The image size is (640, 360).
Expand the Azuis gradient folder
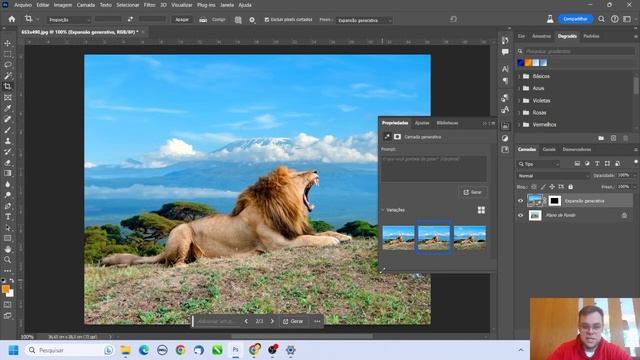[x=519, y=88]
